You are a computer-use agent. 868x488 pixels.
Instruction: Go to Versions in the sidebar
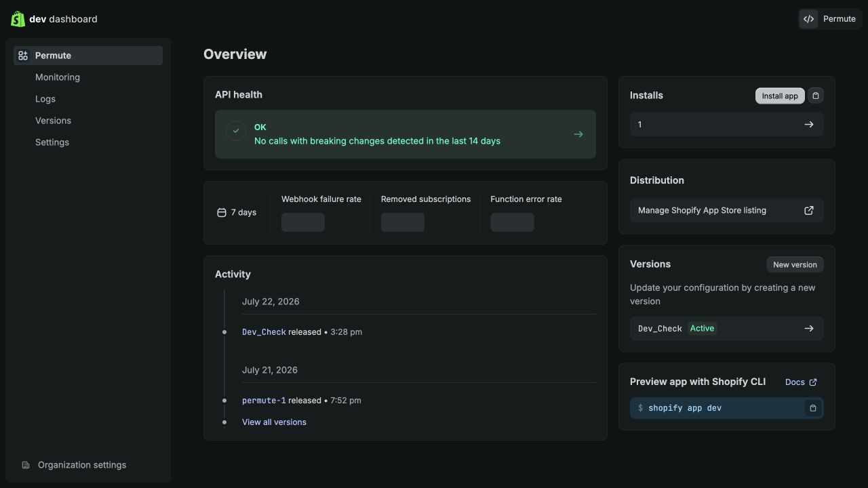click(53, 121)
